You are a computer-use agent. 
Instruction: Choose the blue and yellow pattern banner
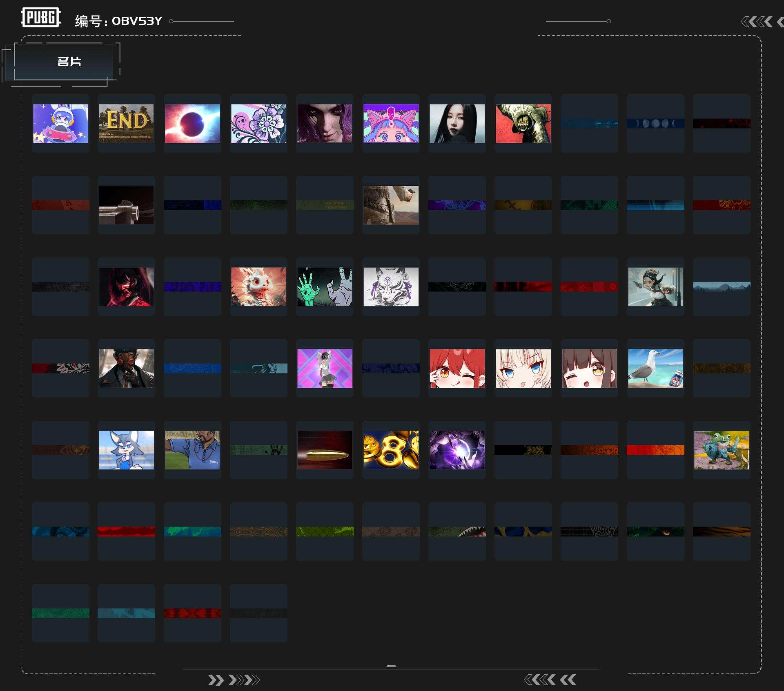tap(523, 531)
